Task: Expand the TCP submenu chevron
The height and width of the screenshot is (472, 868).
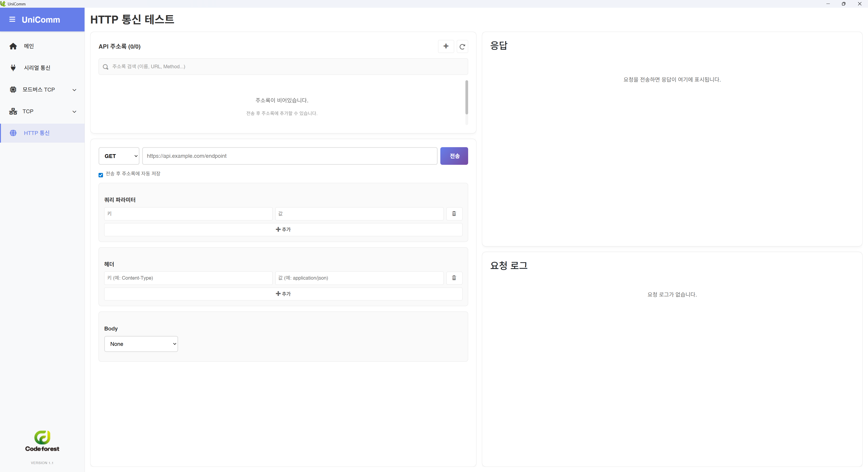Action: [x=74, y=111]
